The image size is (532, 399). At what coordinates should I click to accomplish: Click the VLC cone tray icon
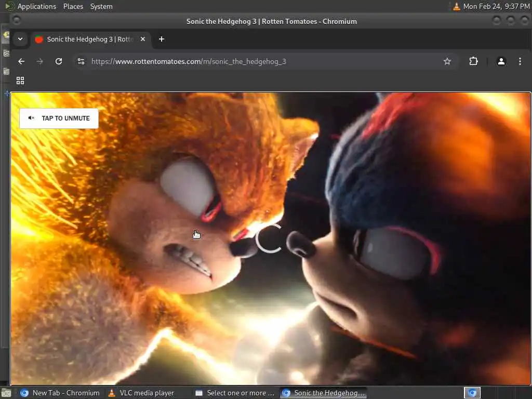tap(456, 6)
